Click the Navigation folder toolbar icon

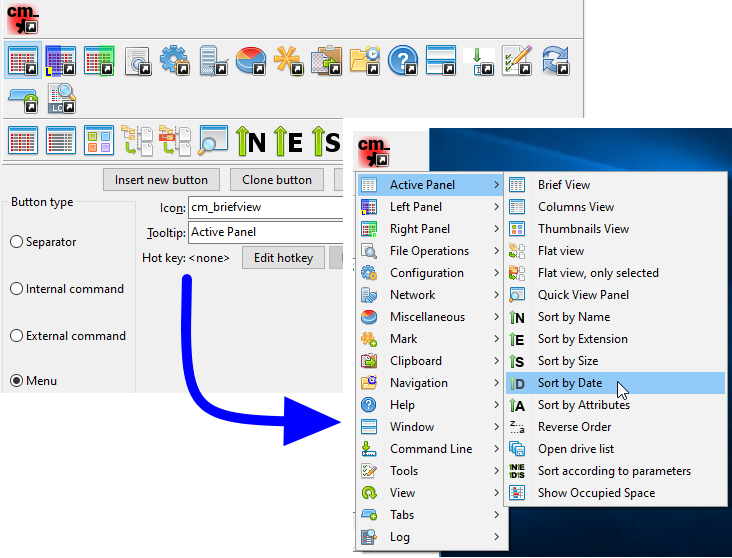point(364,61)
